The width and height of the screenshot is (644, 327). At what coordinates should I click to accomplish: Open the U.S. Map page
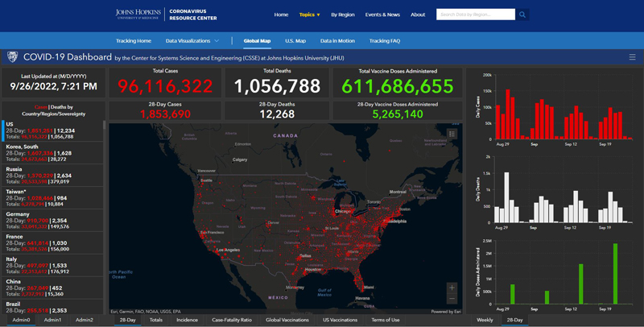click(295, 40)
